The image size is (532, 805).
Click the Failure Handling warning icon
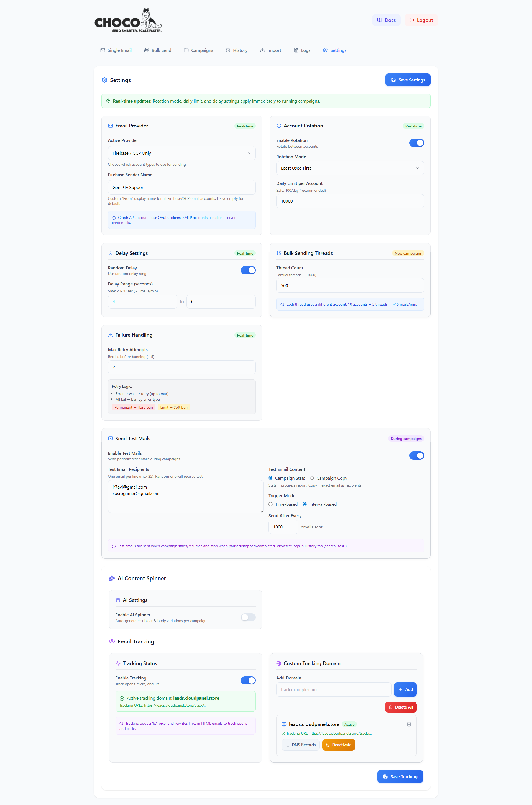click(111, 335)
